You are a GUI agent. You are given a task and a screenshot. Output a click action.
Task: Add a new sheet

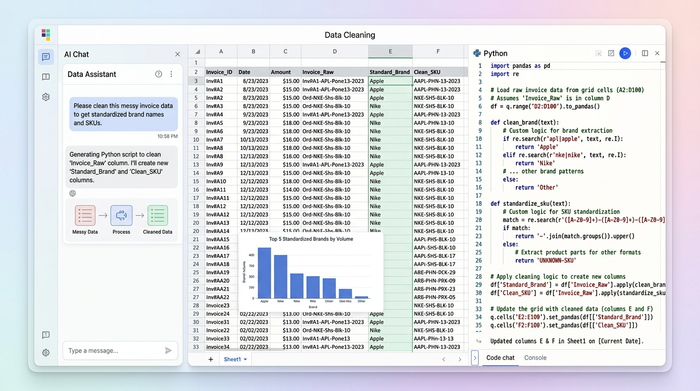(210, 359)
